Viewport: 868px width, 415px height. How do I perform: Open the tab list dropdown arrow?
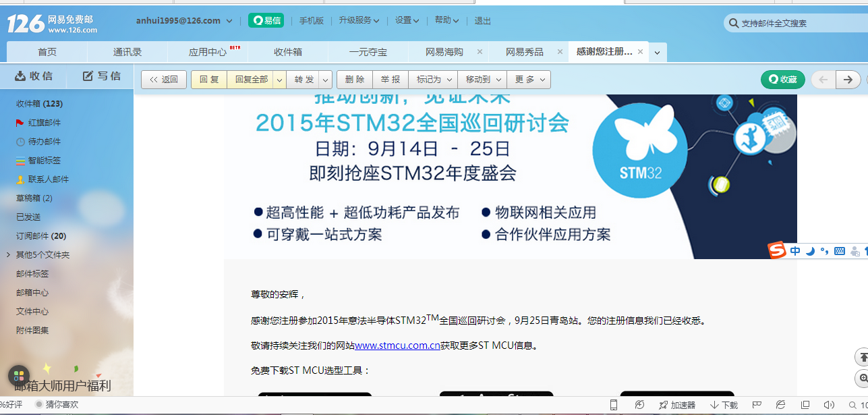coord(658,53)
